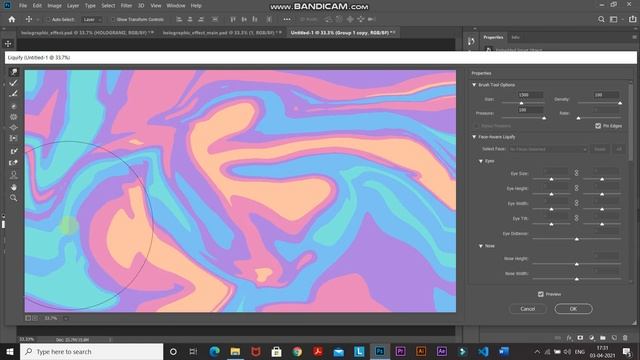Select the Twirl Clockwise tool
Image resolution: width=640 pixels, height=360 pixels.
(13, 107)
